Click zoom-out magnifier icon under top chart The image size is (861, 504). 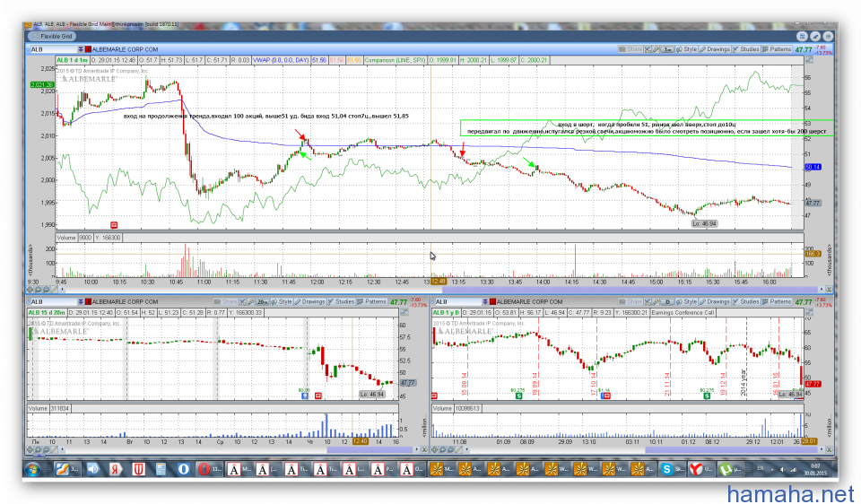(x=46, y=290)
